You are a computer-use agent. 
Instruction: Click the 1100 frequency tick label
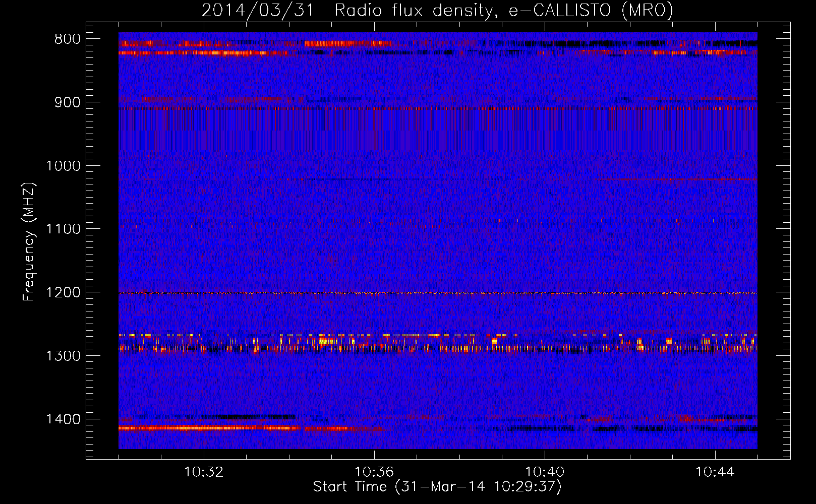pyautogui.click(x=64, y=229)
